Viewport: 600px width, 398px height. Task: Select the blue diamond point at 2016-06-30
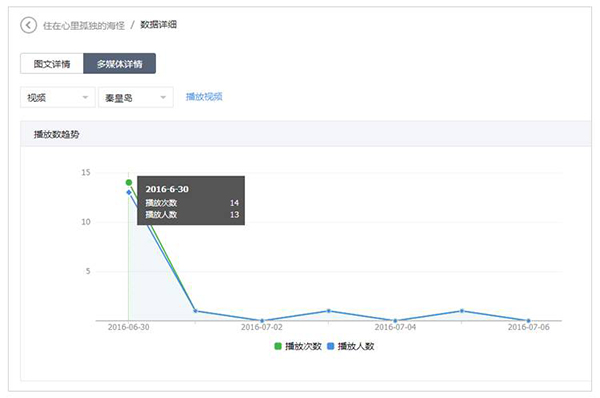pos(129,192)
